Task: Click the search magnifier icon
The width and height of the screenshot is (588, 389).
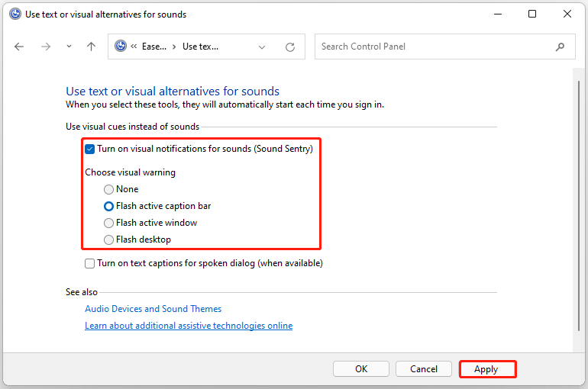Action: [560, 47]
